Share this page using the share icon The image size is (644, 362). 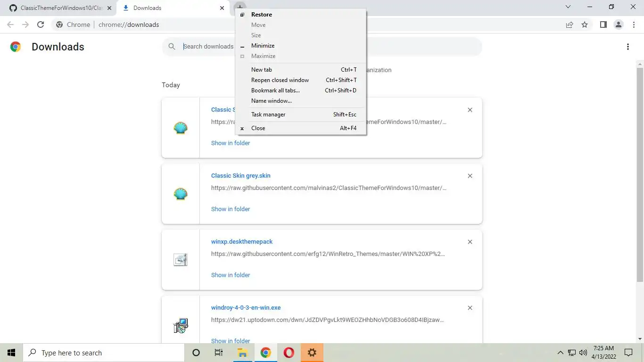[570, 25]
